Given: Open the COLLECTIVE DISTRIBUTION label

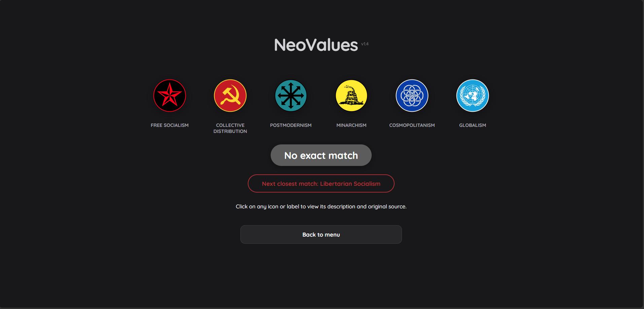Looking at the screenshot, I should pos(230,128).
